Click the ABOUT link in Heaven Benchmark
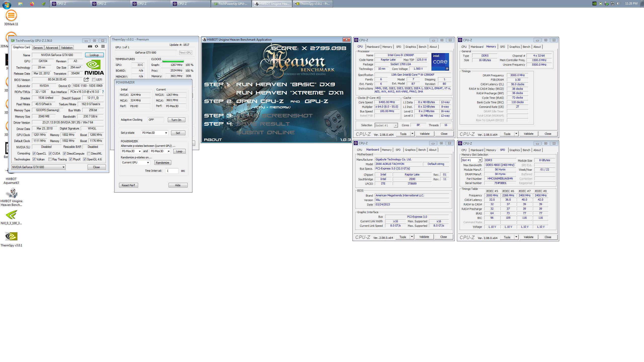This screenshot has height=362, width=644. tap(213, 140)
